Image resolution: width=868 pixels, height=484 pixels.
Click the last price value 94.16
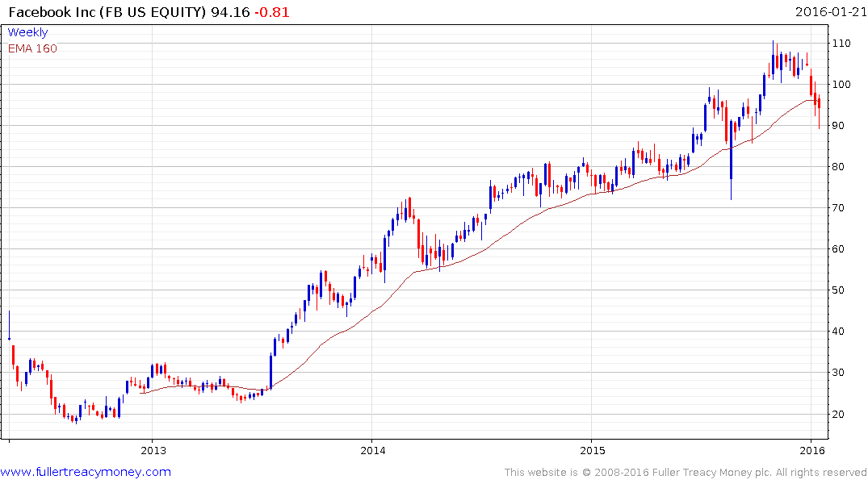point(230,12)
